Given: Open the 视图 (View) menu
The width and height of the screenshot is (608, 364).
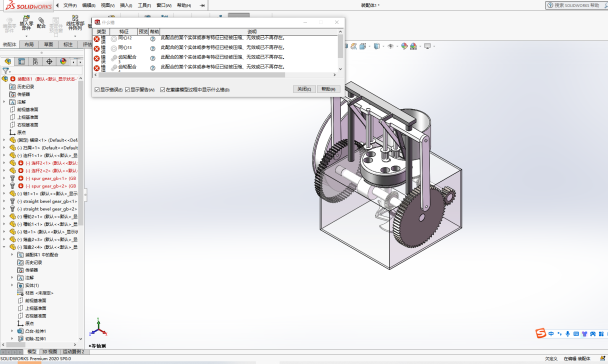Looking at the screenshot, I should (107, 5).
